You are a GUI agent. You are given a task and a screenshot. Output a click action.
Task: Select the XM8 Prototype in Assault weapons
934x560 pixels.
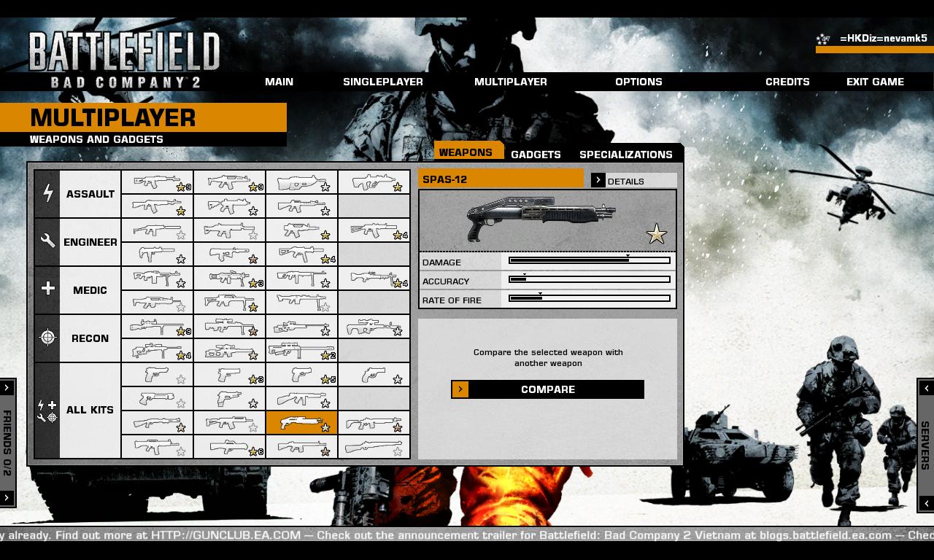point(229,182)
